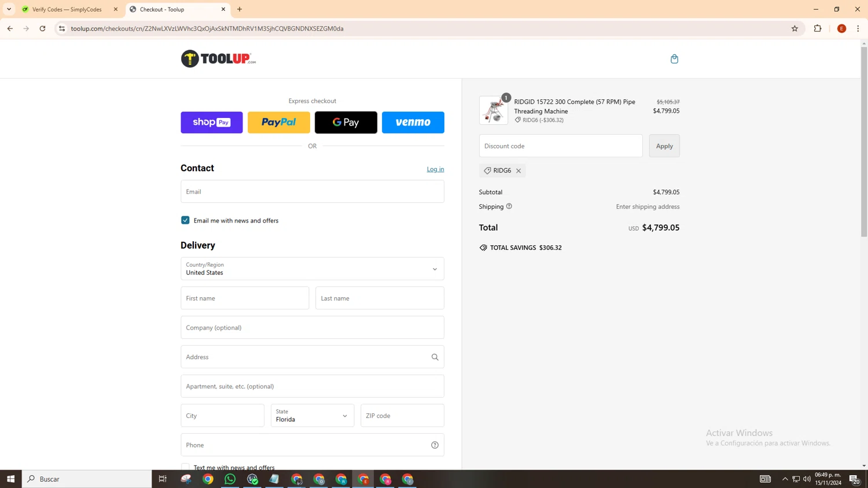
Task: Click the RIDGID threading machine thumbnail
Action: pos(494,110)
